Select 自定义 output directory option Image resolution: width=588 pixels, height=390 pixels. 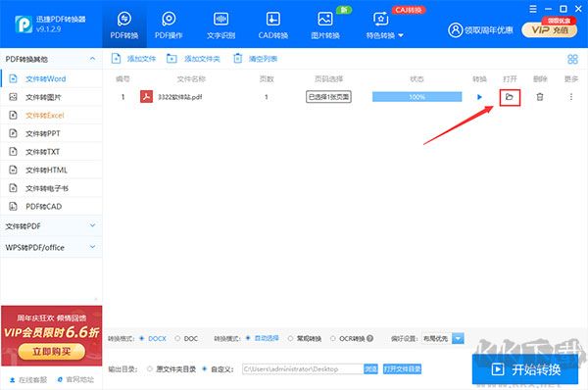218,369
